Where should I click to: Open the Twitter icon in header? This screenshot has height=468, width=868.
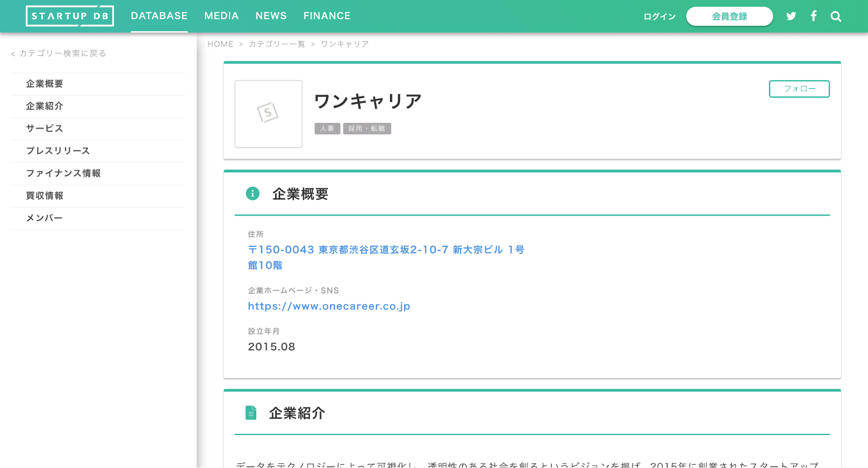(791, 16)
